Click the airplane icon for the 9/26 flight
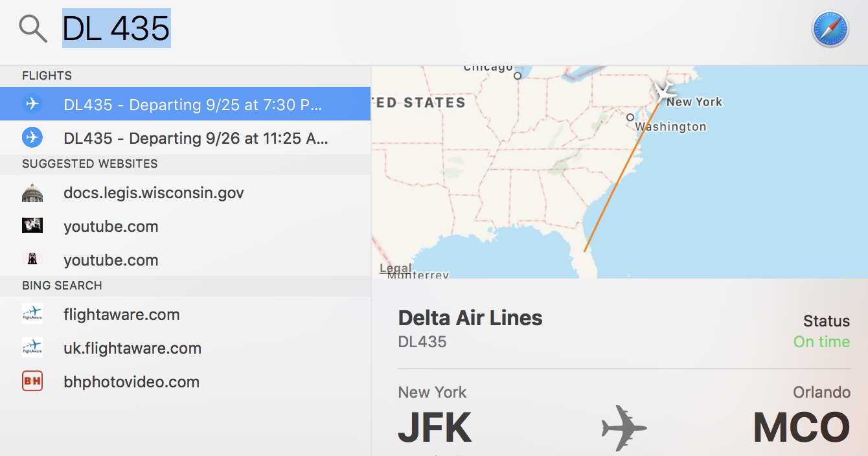The height and width of the screenshot is (456, 868). tap(32, 137)
